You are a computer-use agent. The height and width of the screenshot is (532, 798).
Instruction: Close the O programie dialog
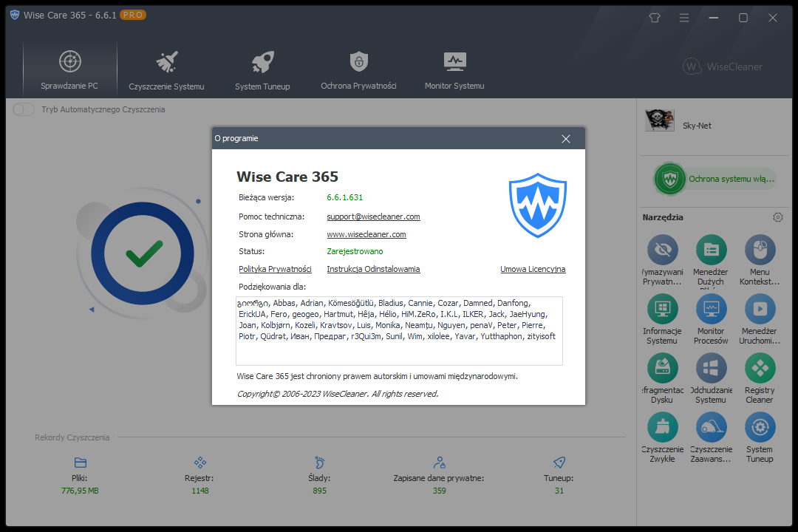566,139
